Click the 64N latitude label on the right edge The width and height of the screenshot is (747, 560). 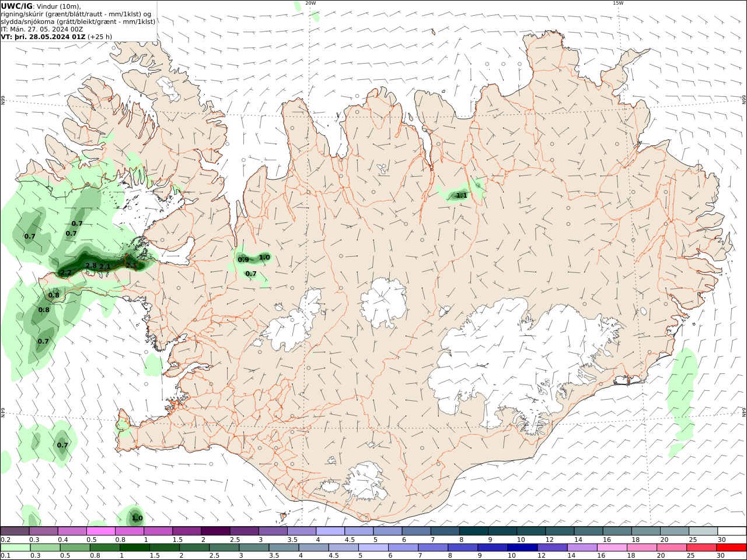tap(744, 412)
